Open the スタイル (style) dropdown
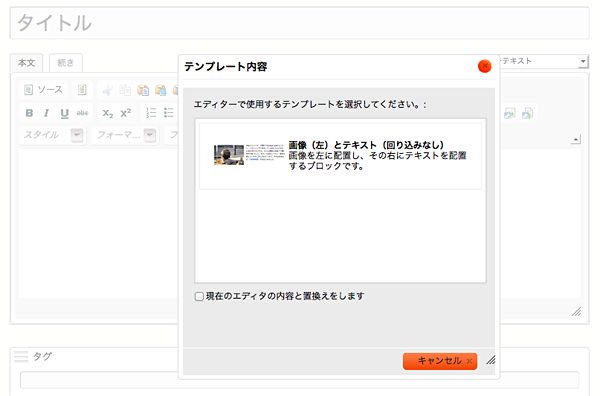Image resolution: width=600 pixels, height=396 pixels. click(52, 135)
